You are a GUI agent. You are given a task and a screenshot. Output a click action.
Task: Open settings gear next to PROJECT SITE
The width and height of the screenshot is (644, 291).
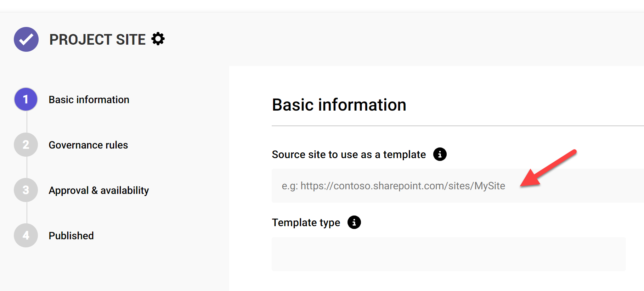coord(158,39)
